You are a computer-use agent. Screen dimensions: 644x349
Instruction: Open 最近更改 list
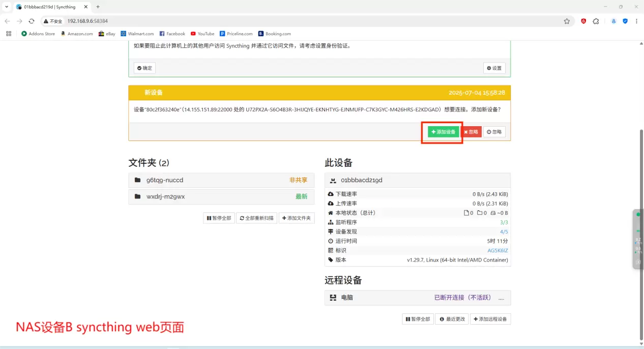(452, 319)
